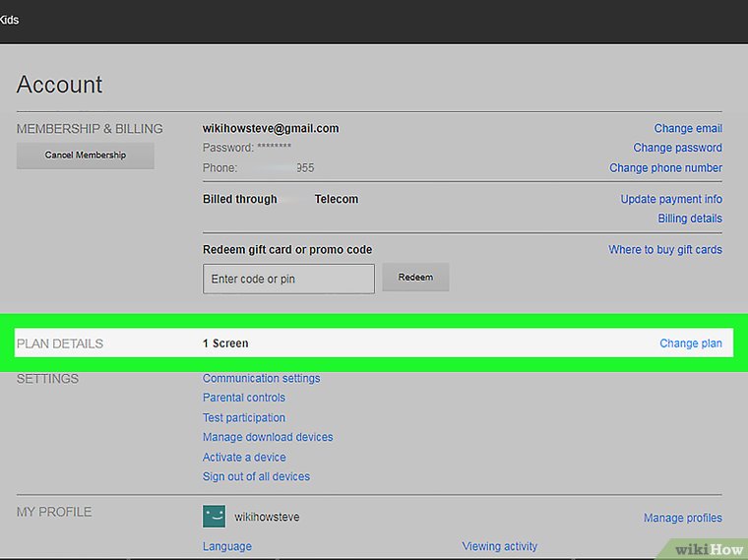Click the Redeem button
The image size is (748, 560).
(415, 278)
